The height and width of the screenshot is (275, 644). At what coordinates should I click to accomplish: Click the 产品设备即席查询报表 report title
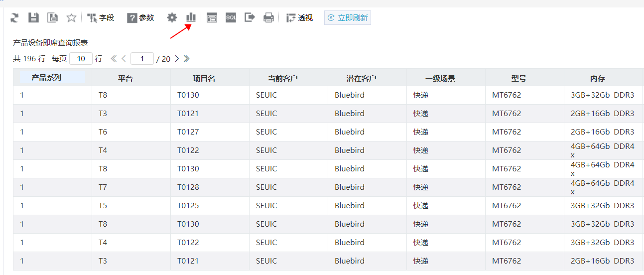coord(50,43)
